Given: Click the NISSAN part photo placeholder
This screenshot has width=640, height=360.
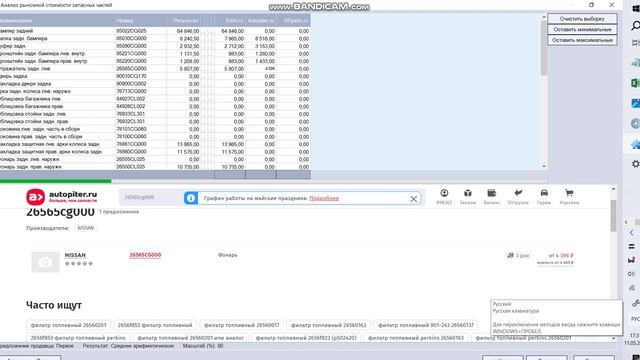Looking at the screenshot, I should coord(45,262).
